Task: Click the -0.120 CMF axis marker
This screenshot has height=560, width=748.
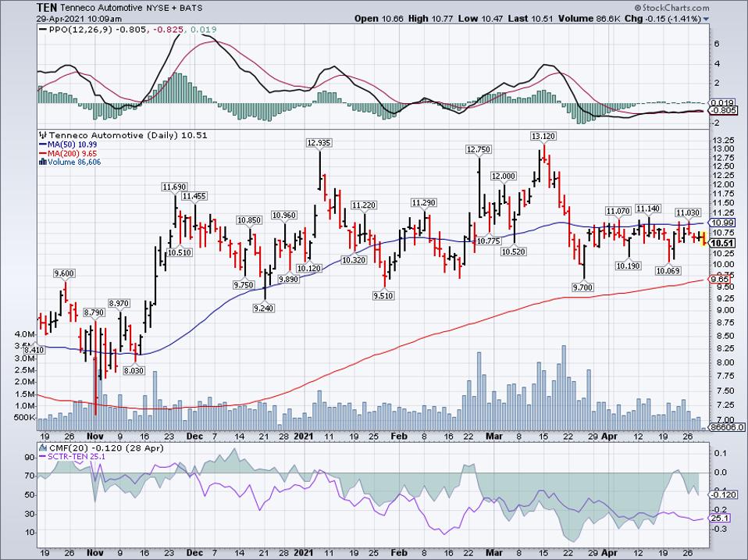Action: click(x=723, y=494)
